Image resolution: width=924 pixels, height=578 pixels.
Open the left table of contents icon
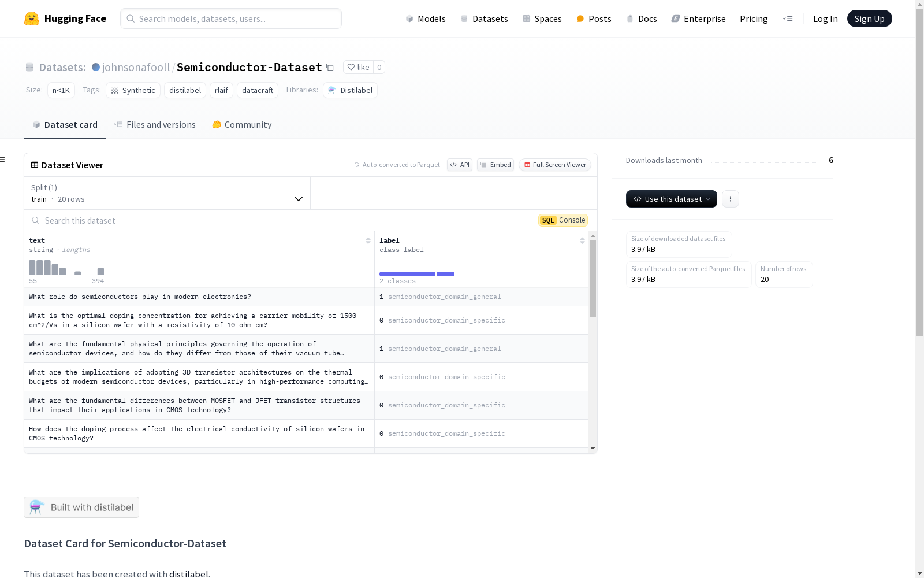(x=2, y=160)
